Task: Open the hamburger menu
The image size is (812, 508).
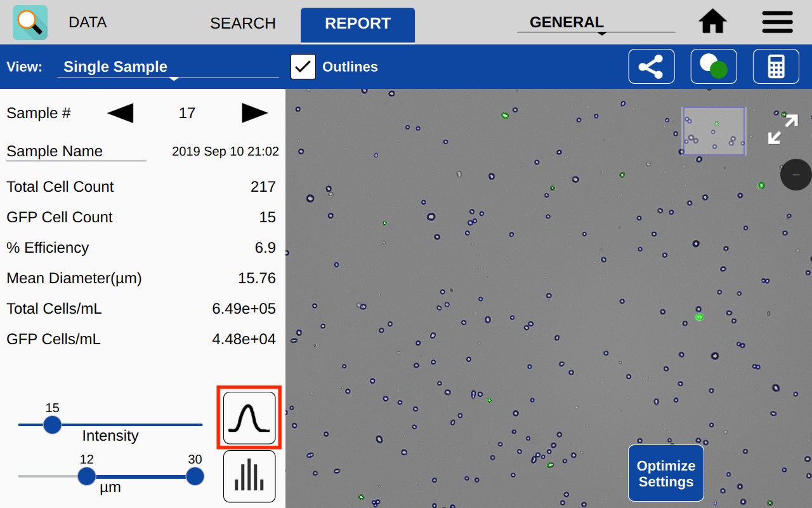Action: [777, 22]
